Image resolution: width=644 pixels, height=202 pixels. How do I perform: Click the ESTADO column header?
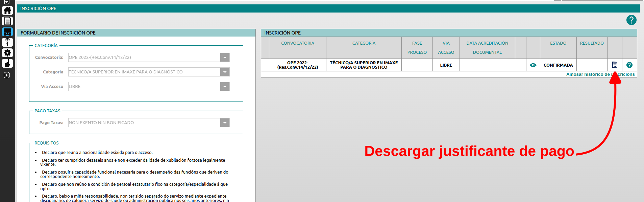[x=558, y=43]
